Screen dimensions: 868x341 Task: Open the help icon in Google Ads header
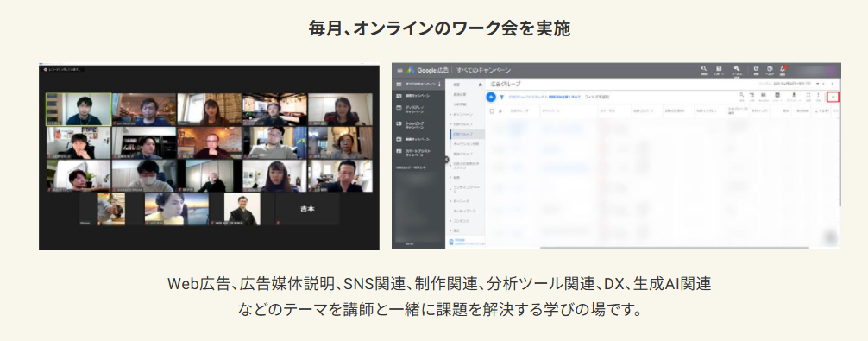coord(770,70)
